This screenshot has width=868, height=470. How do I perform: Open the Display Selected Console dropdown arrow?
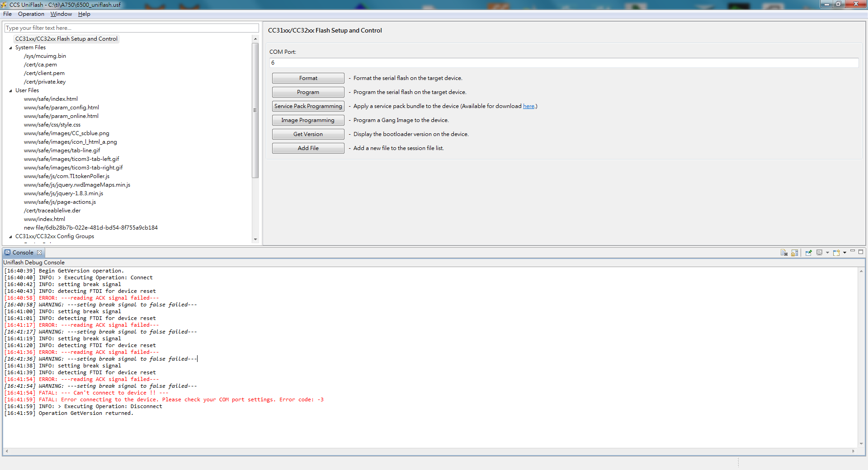pos(827,253)
